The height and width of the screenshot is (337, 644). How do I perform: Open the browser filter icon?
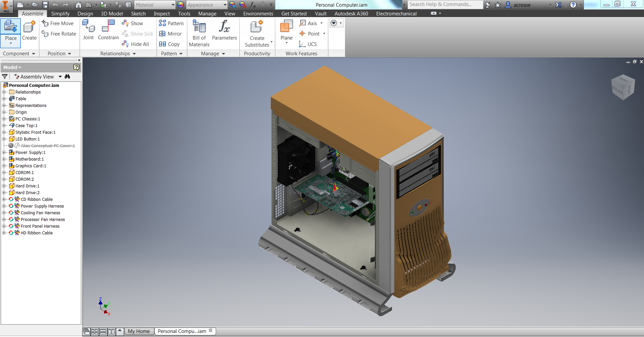pyautogui.click(x=5, y=76)
